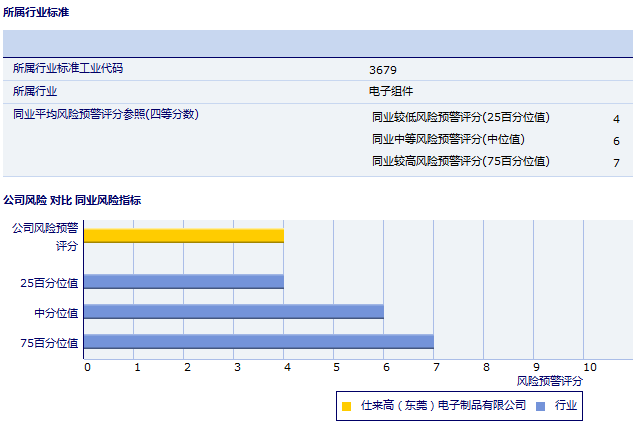The image size is (642, 427).
Task: Select the 行业 legend label
Action: tap(566, 406)
